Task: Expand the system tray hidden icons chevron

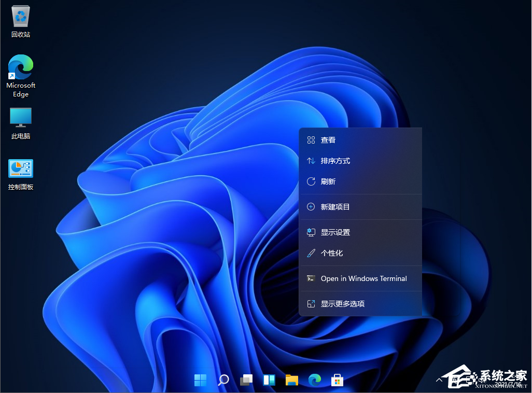Action: [x=439, y=380]
